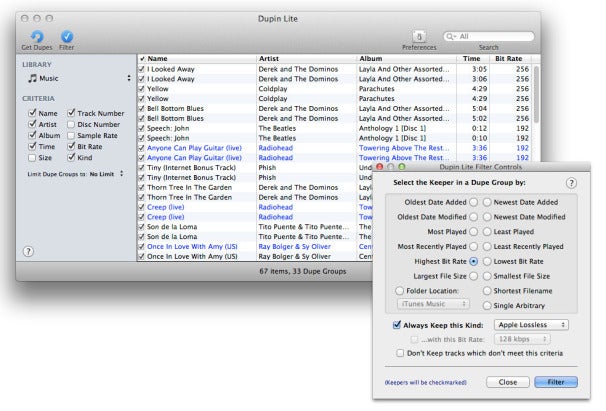Select the first Bell Bottom Blues row
Viewport: 606px width, 411px height.
[x=335, y=109]
